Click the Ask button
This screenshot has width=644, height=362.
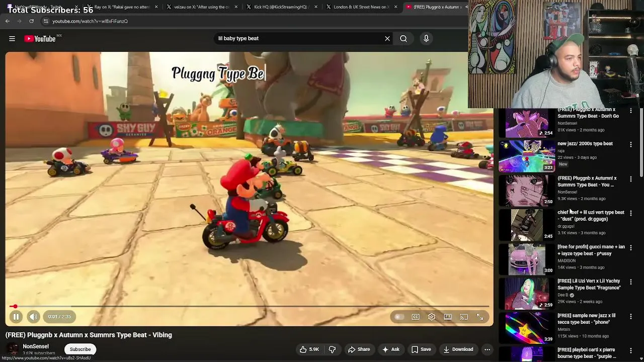391,349
